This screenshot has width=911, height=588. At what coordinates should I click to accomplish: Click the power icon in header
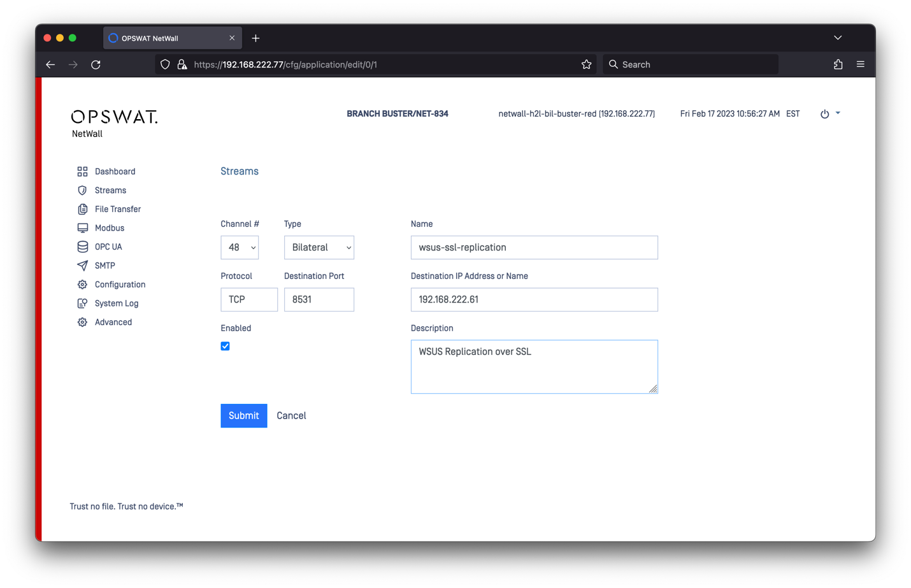click(824, 114)
